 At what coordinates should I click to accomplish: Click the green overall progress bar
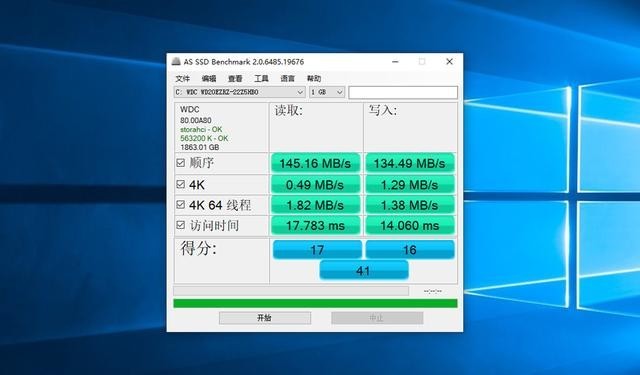[x=315, y=303]
